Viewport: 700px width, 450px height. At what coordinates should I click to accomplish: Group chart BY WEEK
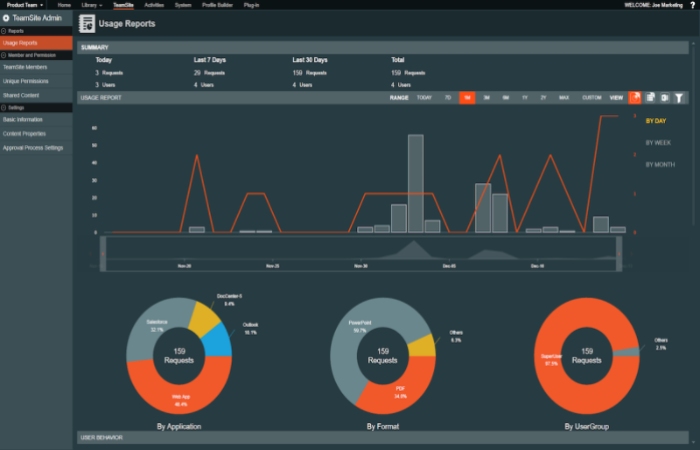click(x=658, y=143)
